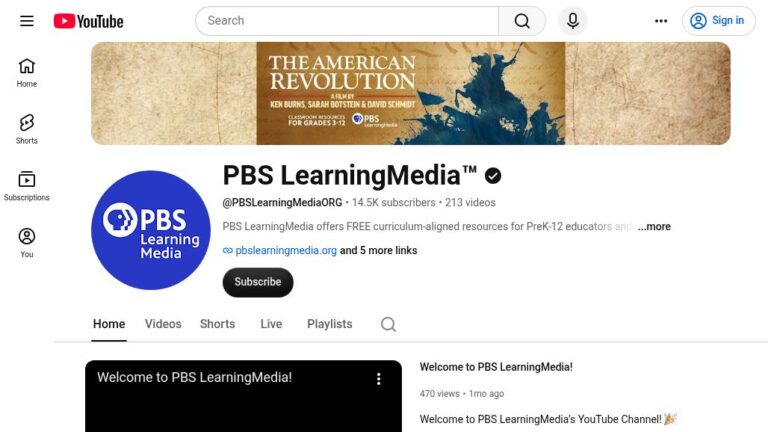Start voice search with microphone icon

tap(573, 21)
